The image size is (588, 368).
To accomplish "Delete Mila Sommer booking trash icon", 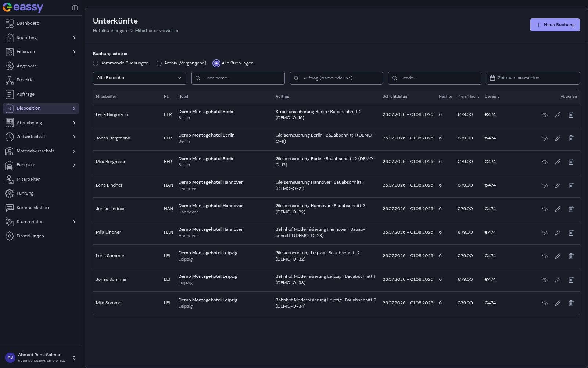I will pos(571,303).
